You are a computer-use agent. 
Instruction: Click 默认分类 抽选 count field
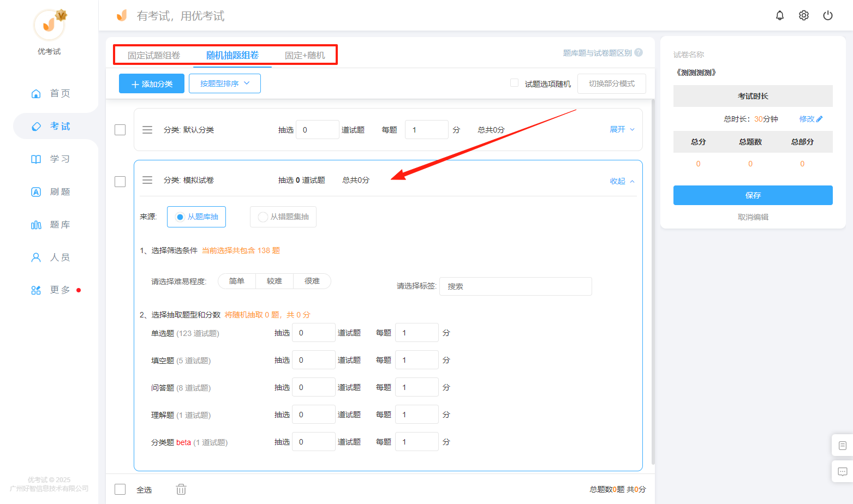coord(318,130)
